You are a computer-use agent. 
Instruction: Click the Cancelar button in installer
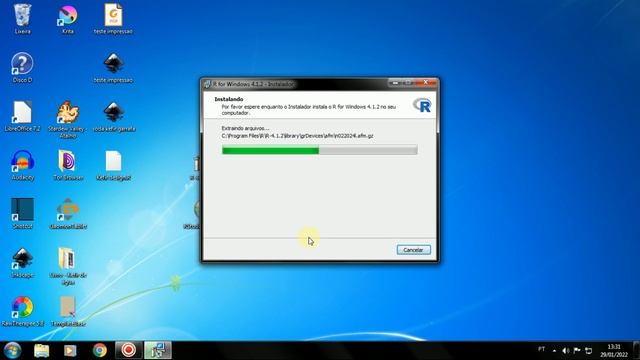pos(413,250)
